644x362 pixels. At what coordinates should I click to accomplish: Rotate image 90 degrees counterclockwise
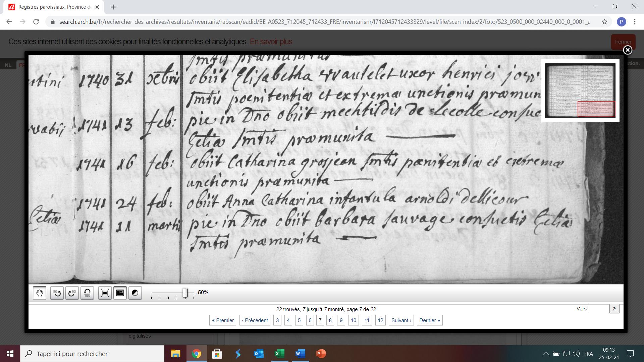coord(57,293)
